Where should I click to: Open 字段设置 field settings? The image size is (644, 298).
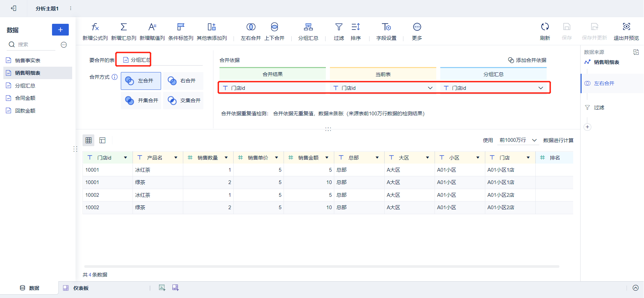click(x=386, y=32)
